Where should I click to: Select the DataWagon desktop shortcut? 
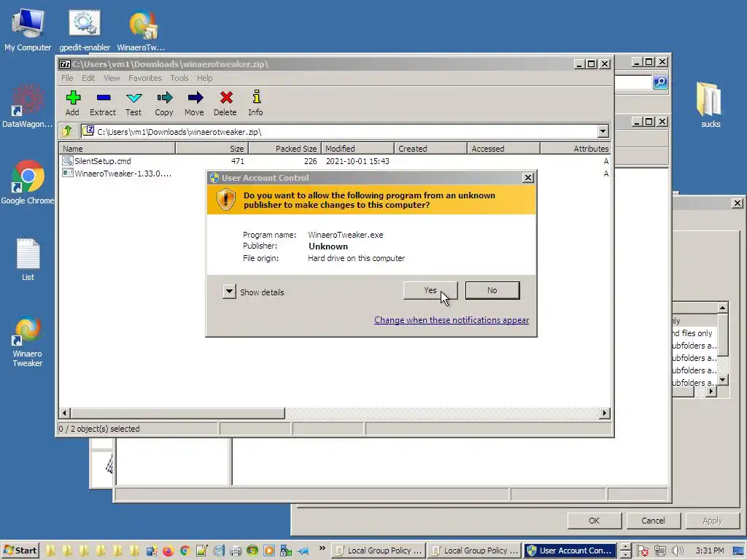[x=27, y=106]
